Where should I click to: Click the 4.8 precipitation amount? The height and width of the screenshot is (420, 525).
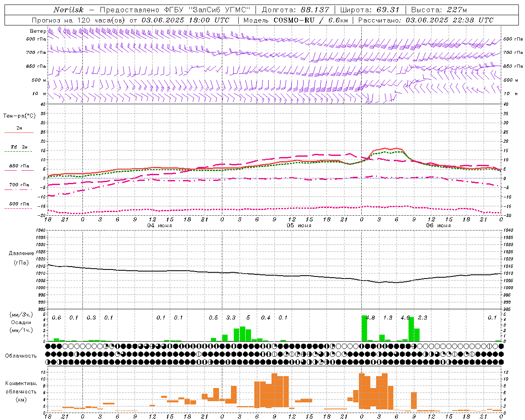pyautogui.click(x=370, y=318)
